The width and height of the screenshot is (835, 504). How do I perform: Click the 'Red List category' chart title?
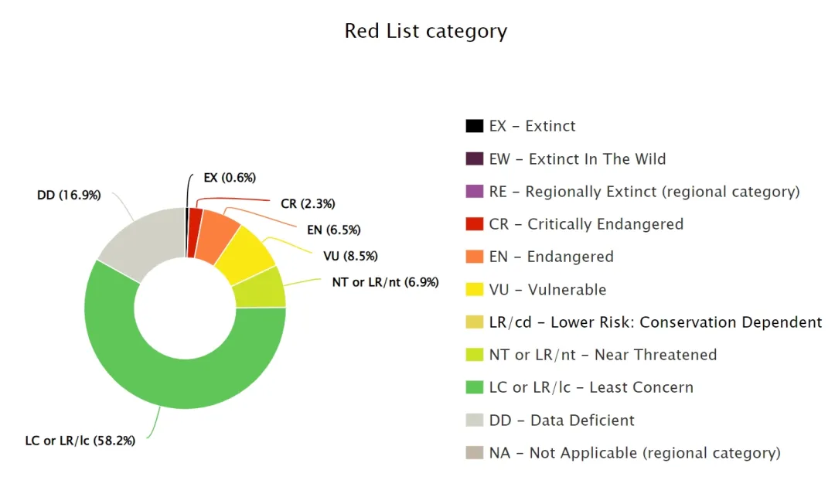(x=426, y=31)
